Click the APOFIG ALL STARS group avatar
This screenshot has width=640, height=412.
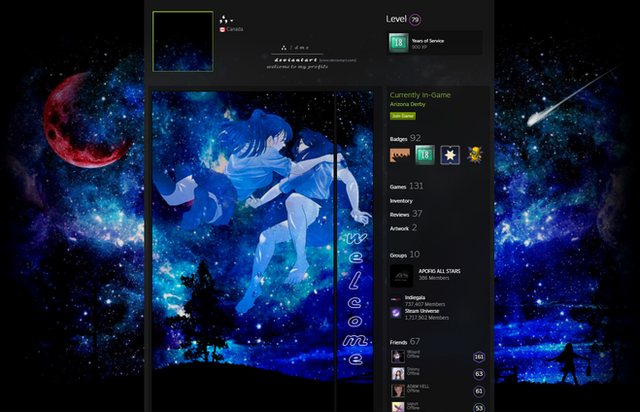coord(401,276)
